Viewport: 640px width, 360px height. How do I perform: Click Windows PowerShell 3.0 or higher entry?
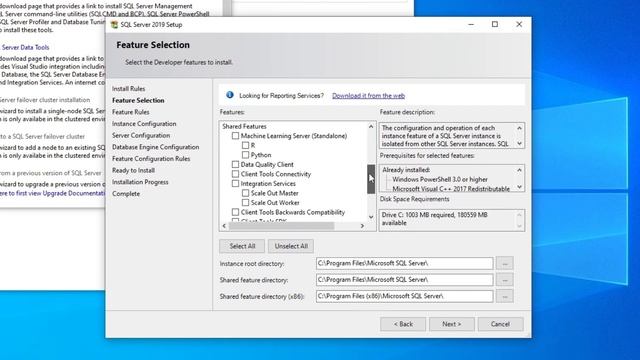(x=440, y=179)
